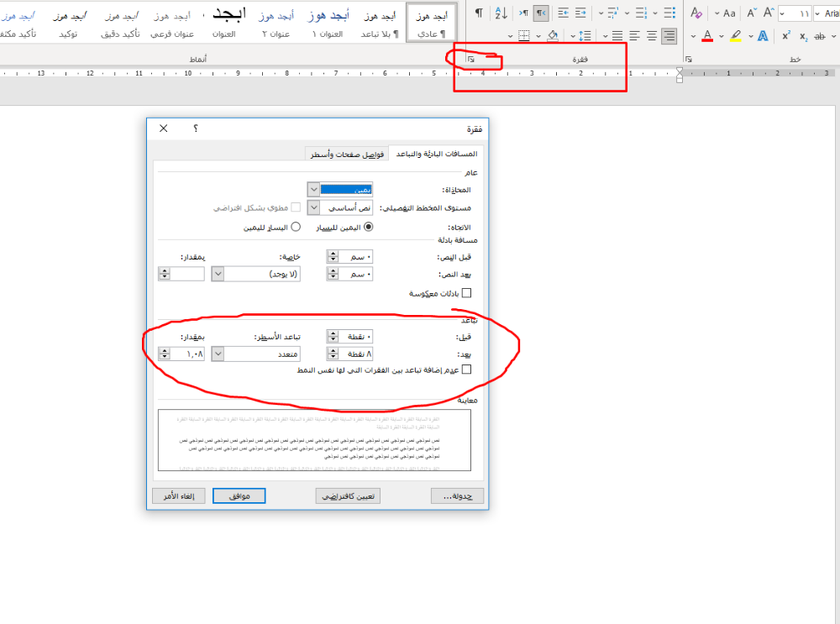Select the اليمين لليسار radio button
Screen dimensions: 840x624
click(368, 227)
